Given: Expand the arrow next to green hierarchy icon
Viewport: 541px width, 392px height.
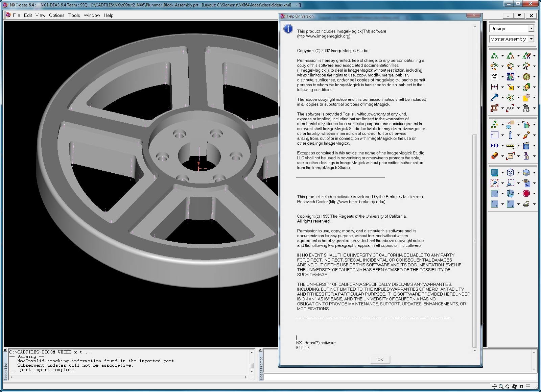Looking at the screenshot, I should pos(502,56).
